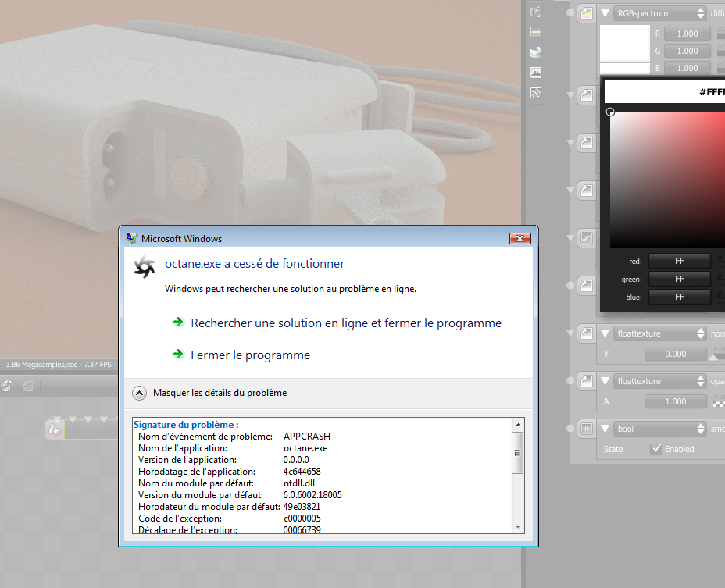
Task: Click the environment cylinder icon in Octane sidebar
Action: pyautogui.click(x=536, y=52)
